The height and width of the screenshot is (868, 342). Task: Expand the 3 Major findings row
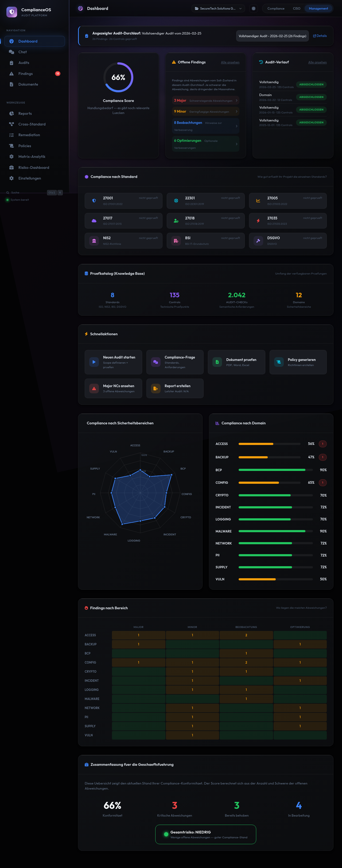pyautogui.click(x=205, y=100)
